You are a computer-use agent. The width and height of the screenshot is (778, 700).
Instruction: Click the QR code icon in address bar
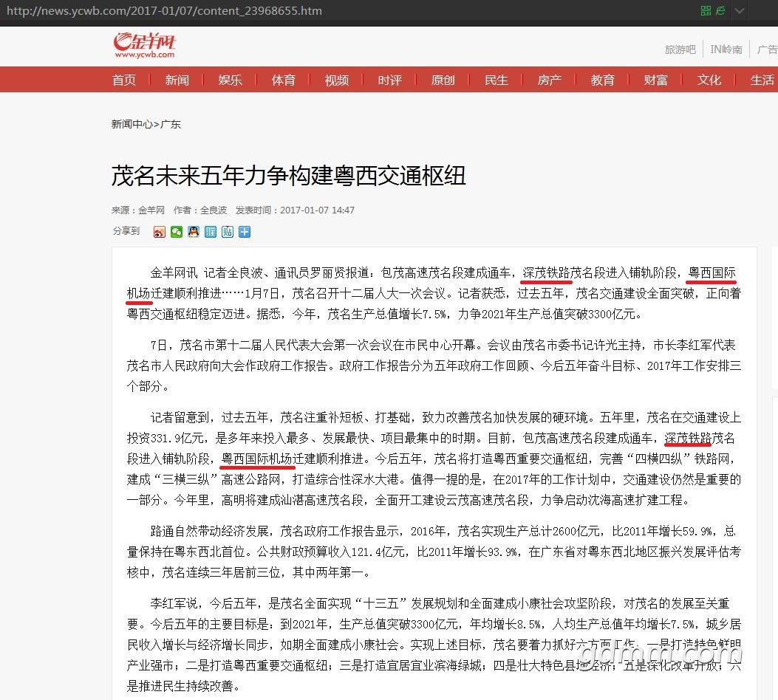[x=706, y=11]
